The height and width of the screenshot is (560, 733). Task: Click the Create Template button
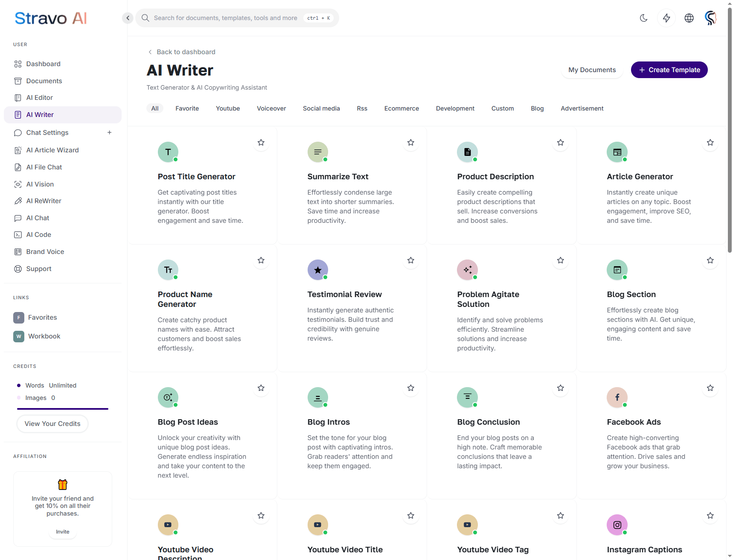(x=669, y=70)
